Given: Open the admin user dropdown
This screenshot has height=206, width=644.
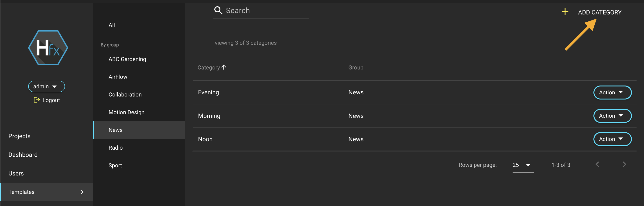Looking at the screenshot, I should click(46, 86).
